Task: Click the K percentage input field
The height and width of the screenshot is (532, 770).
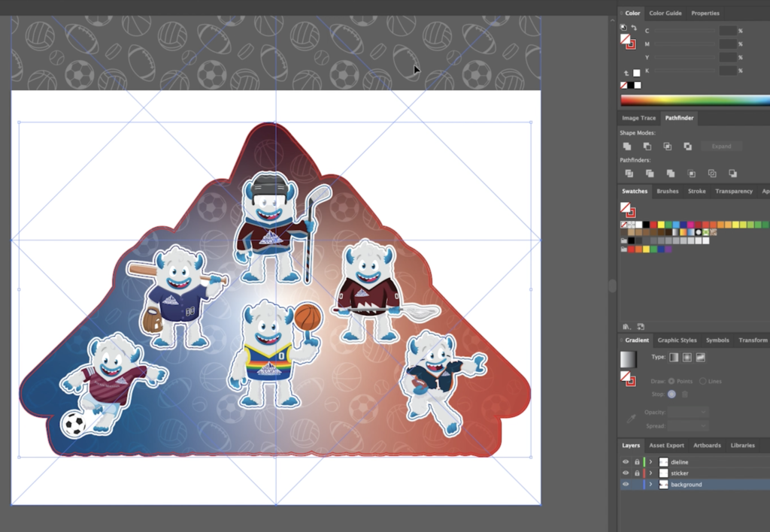Action: pyautogui.click(x=728, y=71)
